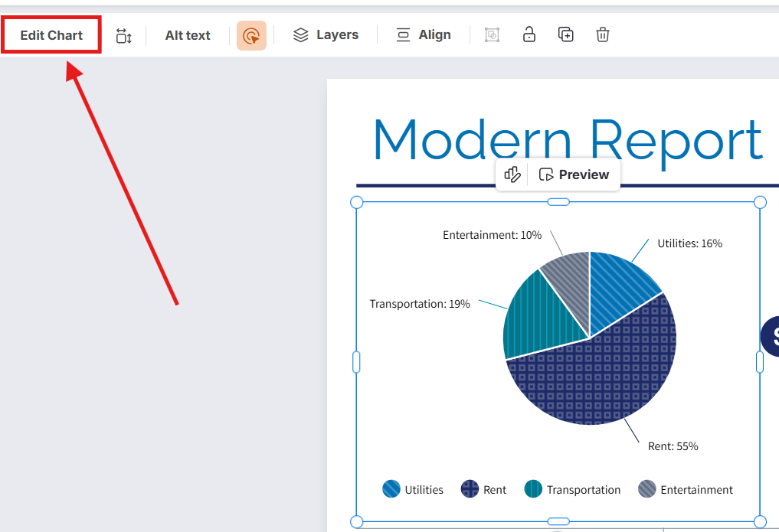
Task: Duplicate the chart using the copy icon
Action: [x=565, y=35]
